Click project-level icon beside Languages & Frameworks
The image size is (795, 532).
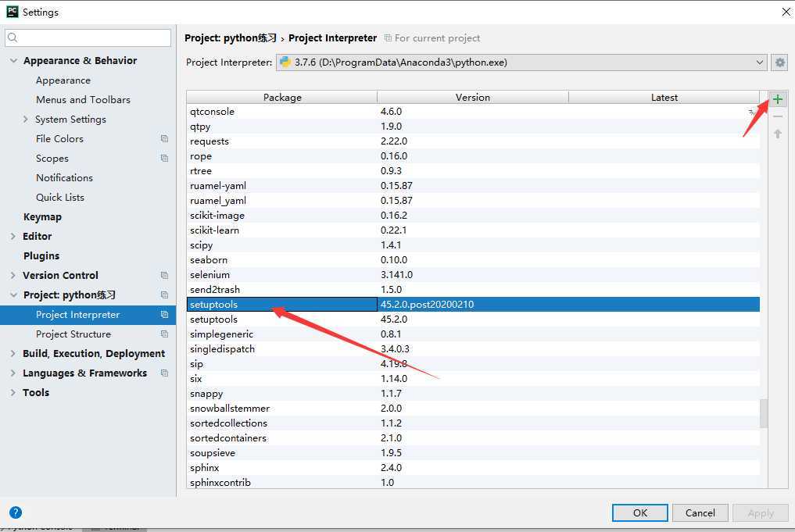coord(164,373)
